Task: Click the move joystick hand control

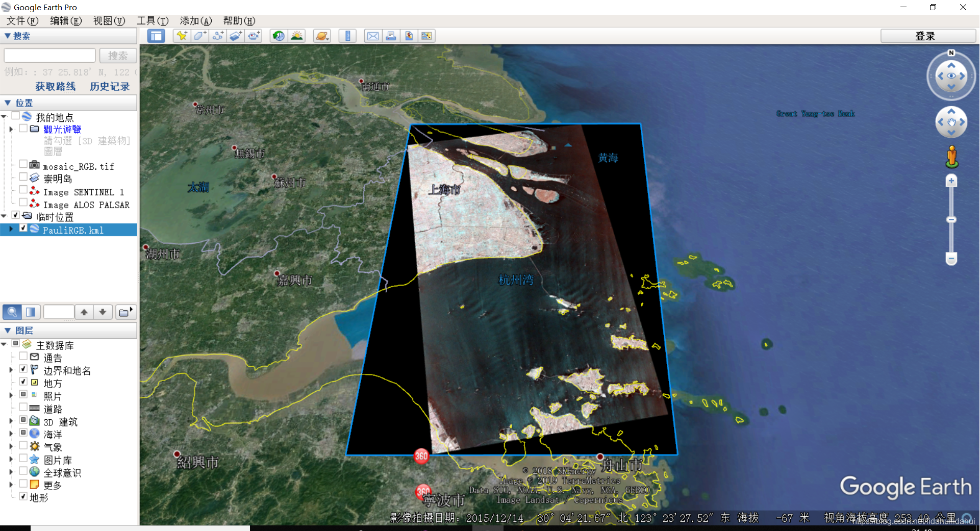Action: pyautogui.click(x=951, y=122)
